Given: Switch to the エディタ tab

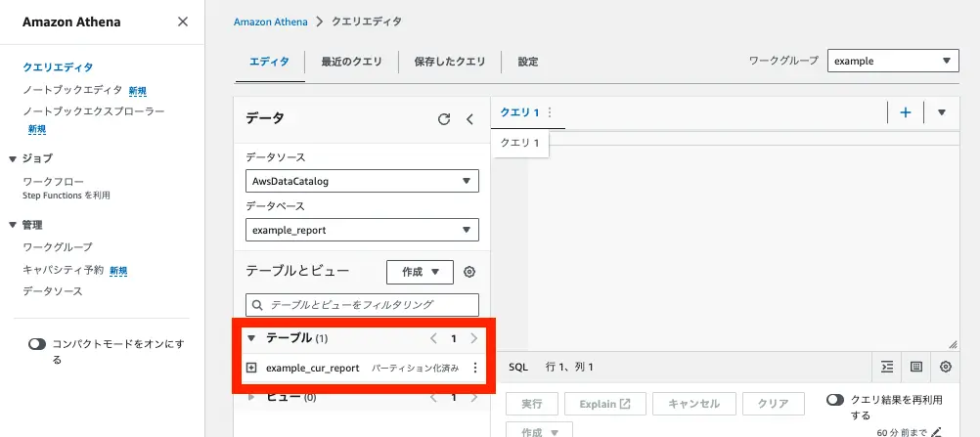Looking at the screenshot, I should point(269,62).
